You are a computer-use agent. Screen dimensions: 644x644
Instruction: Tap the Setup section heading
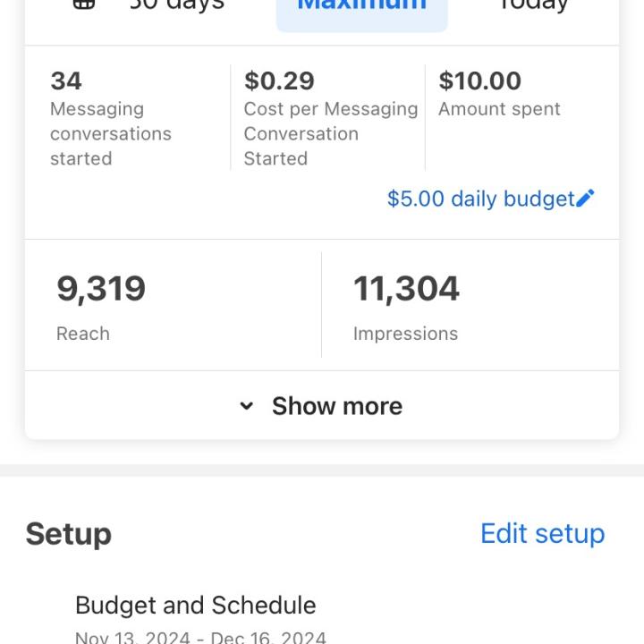click(69, 534)
